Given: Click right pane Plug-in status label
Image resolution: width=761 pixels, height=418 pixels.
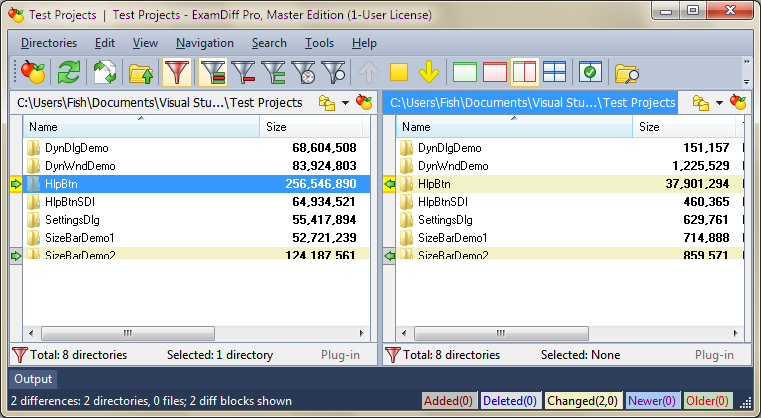Looking at the screenshot, I should [714, 355].
